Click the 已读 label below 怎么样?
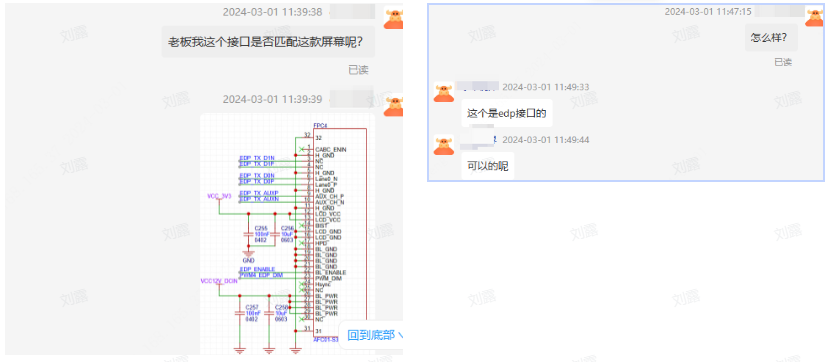The height and width of the screenshot is (362, 830). (x=783, y=62)
